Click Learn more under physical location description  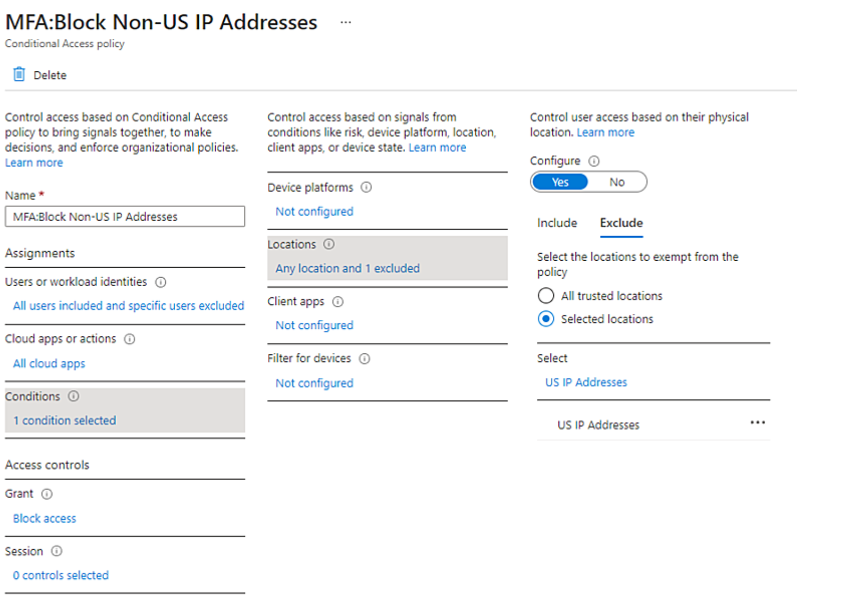(x=606, y=132)
